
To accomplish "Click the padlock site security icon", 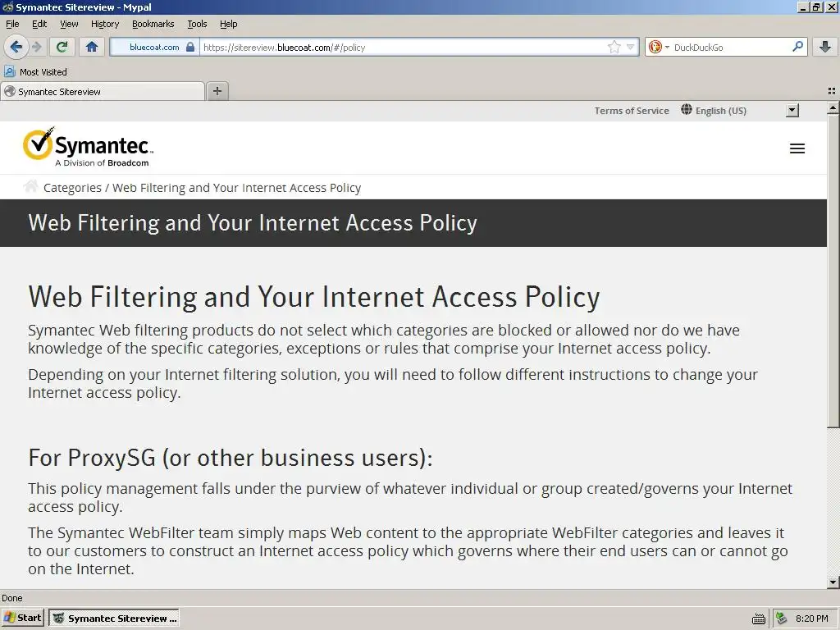I will tap(190, 47).
